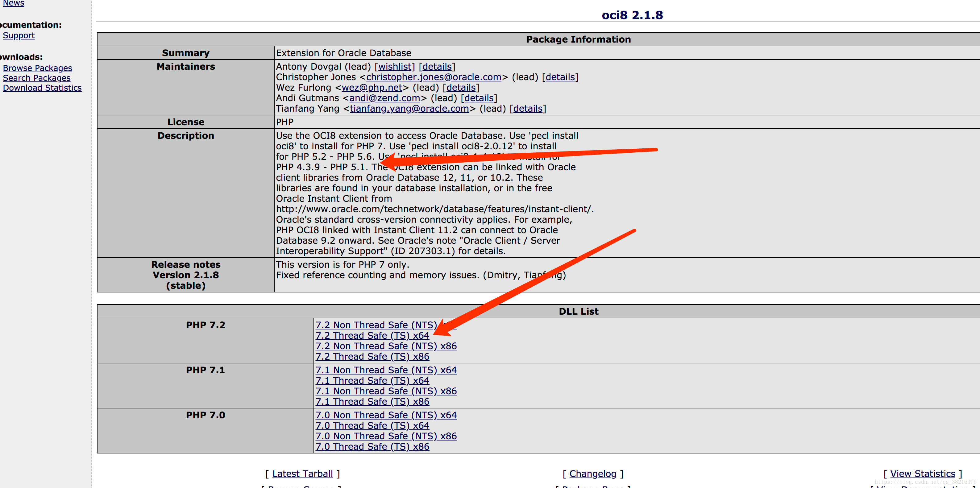The image size is (980, 488).
Task: Download 7.2 Thread Safe (TS) x64 DLL
Action: (x=372, y=336)
